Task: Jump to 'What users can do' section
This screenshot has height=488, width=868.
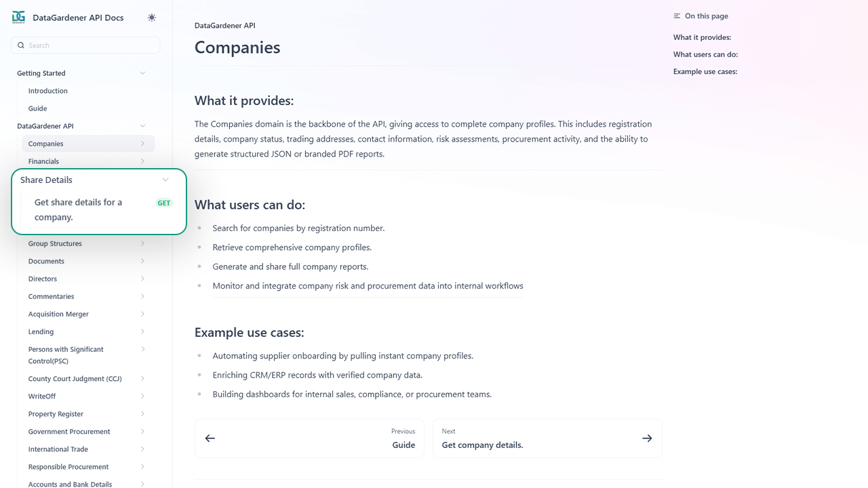Action: tap(705, 55)
